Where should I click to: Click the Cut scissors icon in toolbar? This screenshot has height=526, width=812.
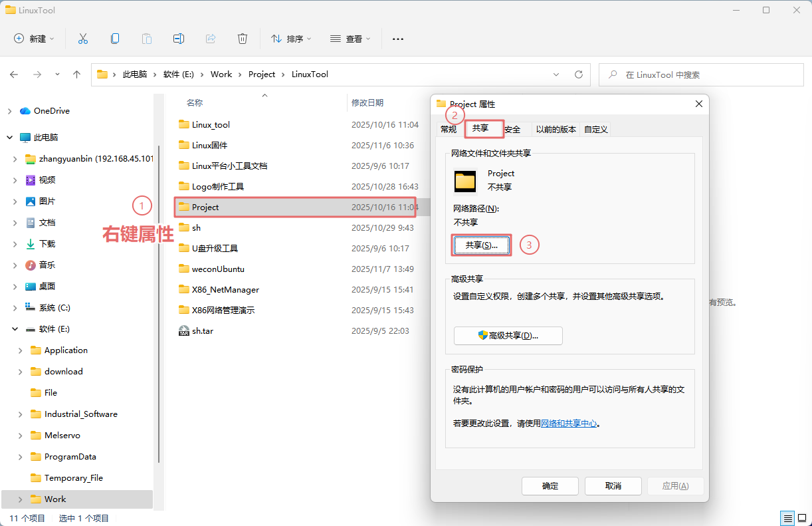tap(83, 39)
